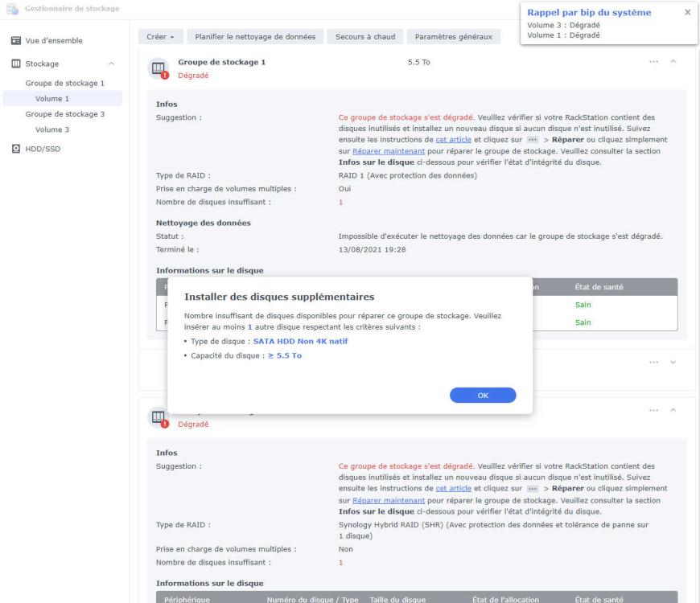Viewport: 700px width, 603px height.
Task: Open more options for Groupe de stockage 1
Action: [653, 62]
